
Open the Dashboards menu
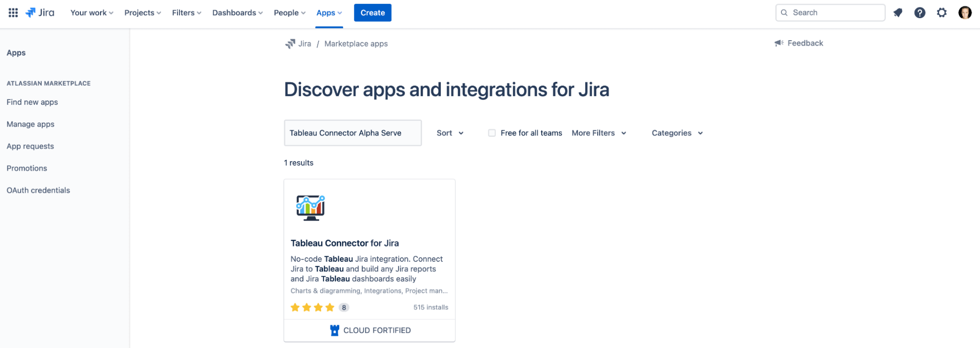tap(237, 13)
